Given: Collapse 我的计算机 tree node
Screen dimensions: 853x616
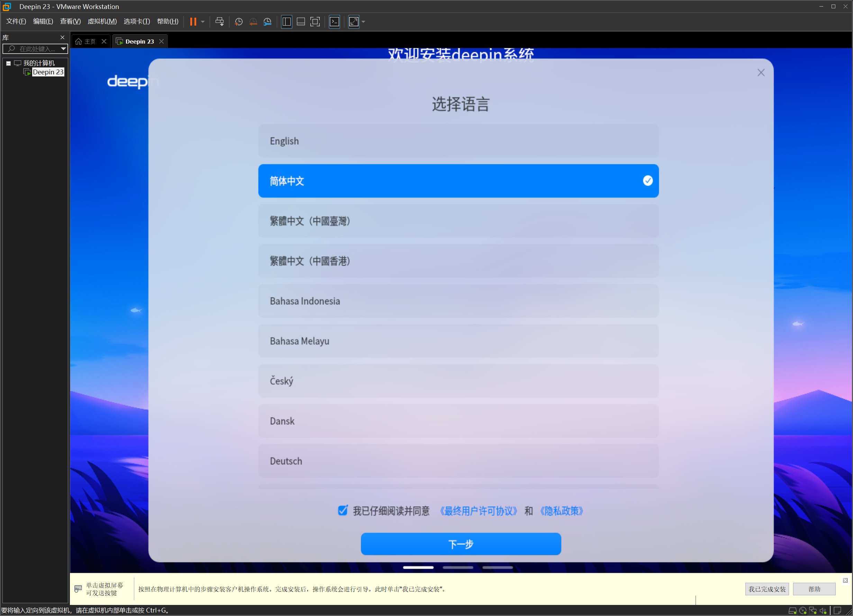Looking at the screenshot, I should 8,63.
